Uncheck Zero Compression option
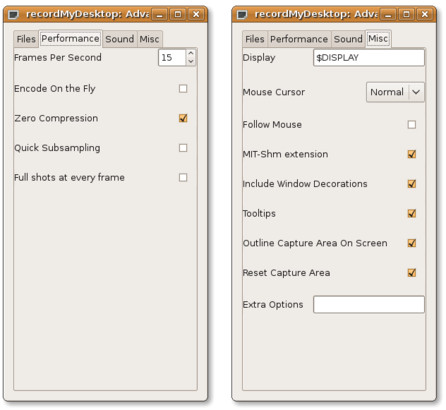 [x=183, y=118]
